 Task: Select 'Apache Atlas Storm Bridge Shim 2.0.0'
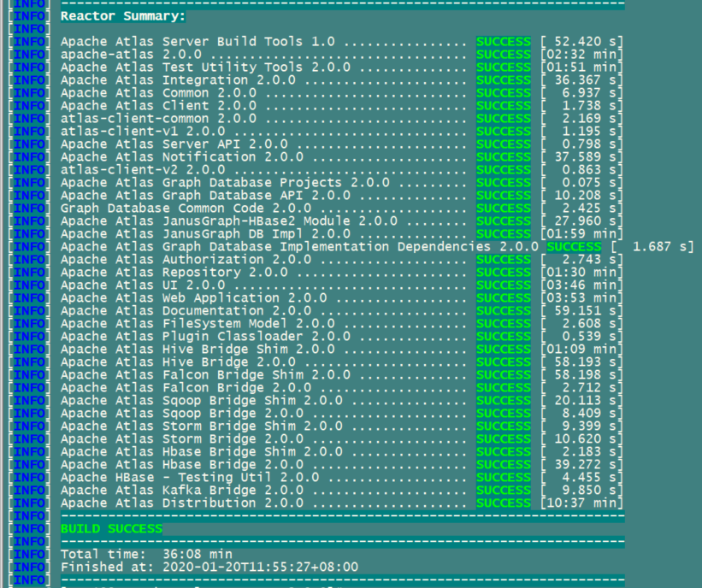point(202,426)
